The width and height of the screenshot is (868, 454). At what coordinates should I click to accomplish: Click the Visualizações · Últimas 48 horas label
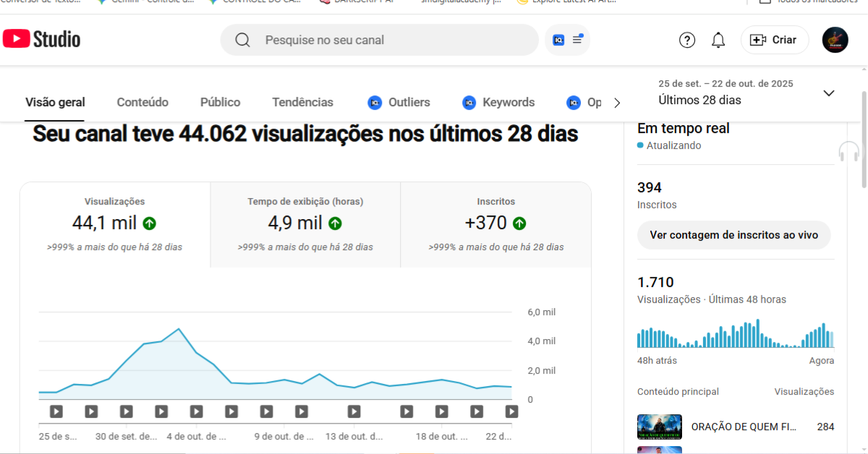pyautogui.click(x=712, y=299)
